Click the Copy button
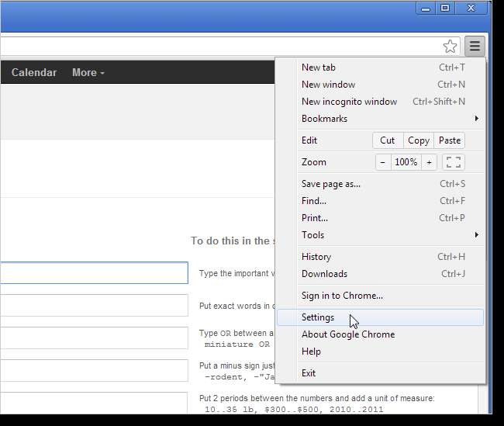 (x=419, y=140)
